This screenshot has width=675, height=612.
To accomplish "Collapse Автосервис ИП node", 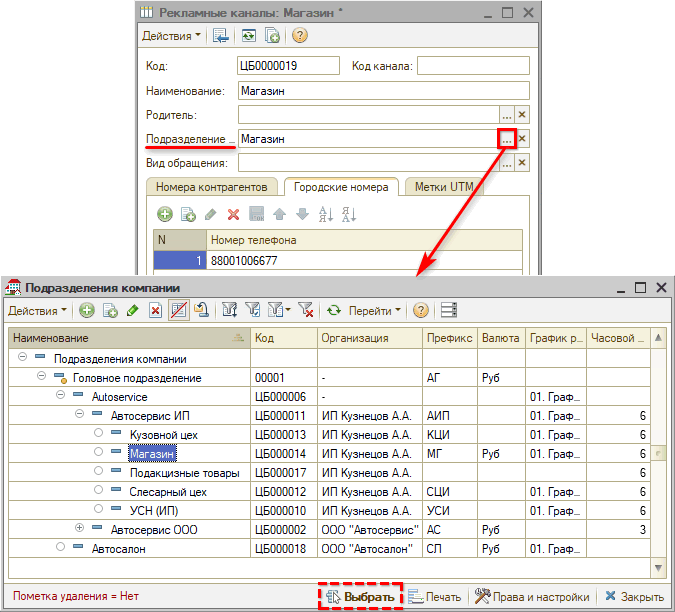I will (79, 414).
